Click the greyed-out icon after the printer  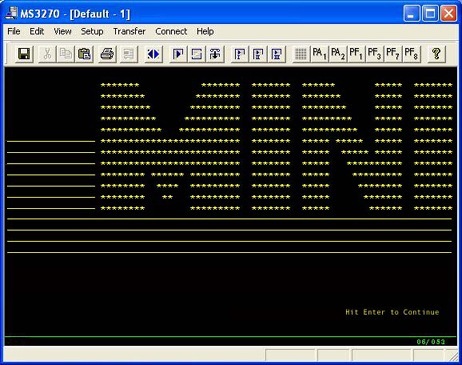(129, 54)
